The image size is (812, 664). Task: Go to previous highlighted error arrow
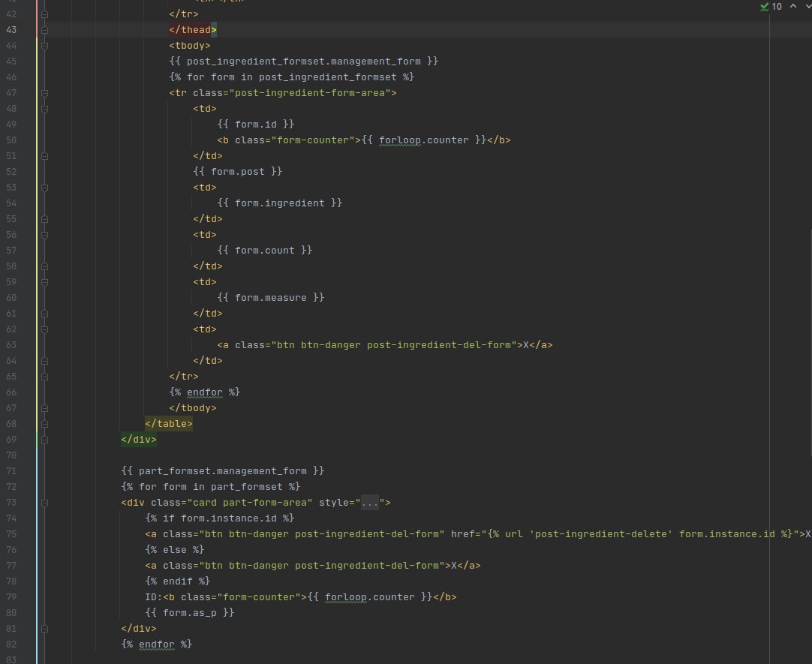[x=792, y=6]
